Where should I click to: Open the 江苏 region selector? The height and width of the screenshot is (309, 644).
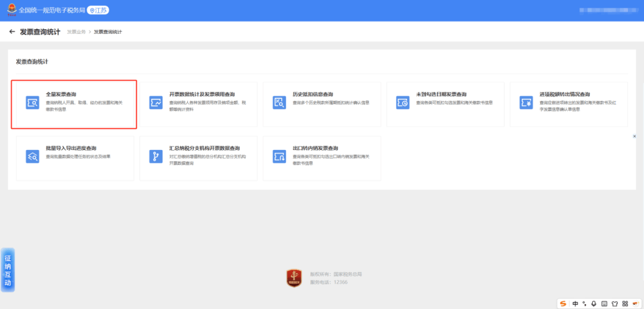[x=98, y=11]
